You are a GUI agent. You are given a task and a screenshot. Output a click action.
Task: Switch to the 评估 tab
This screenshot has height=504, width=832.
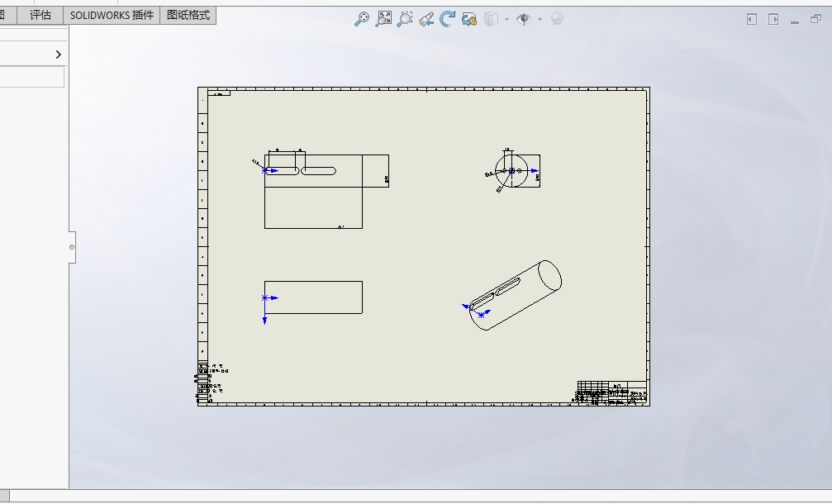(x=40, y=16)
